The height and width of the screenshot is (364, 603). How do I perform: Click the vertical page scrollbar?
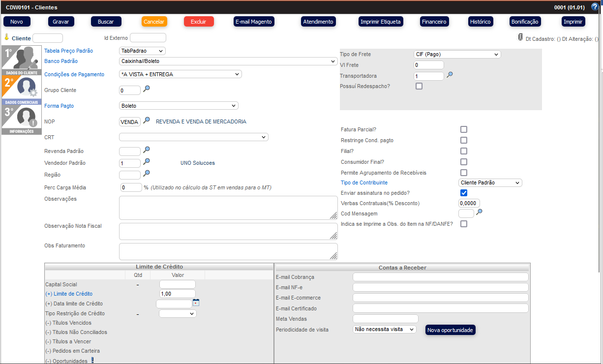click(600, 148)
